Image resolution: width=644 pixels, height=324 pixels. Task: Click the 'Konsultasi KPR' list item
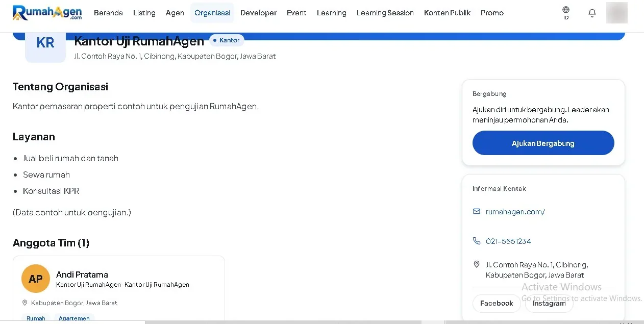pos(51,191)
